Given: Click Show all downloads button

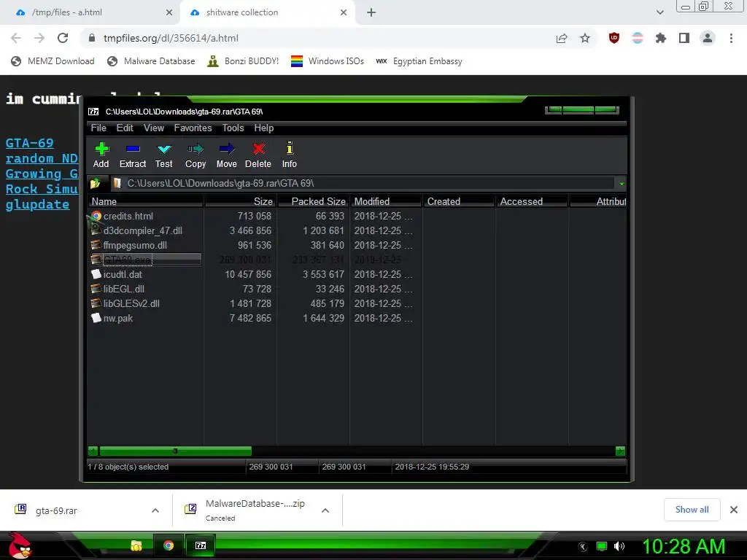Looking at the screenshot, I should coord(692,510).
